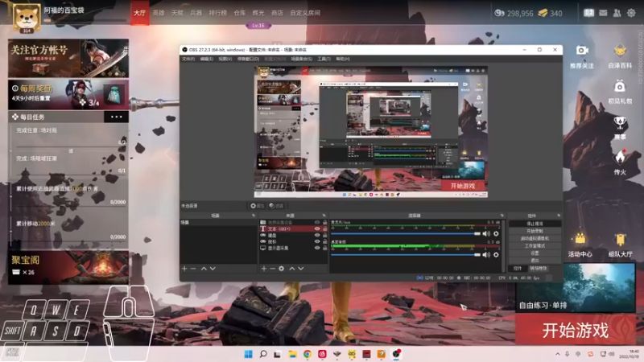Screen dimensions: 644x362
Task: Toggle lock on 视频采集设备 source
Action: coord(325,223)
